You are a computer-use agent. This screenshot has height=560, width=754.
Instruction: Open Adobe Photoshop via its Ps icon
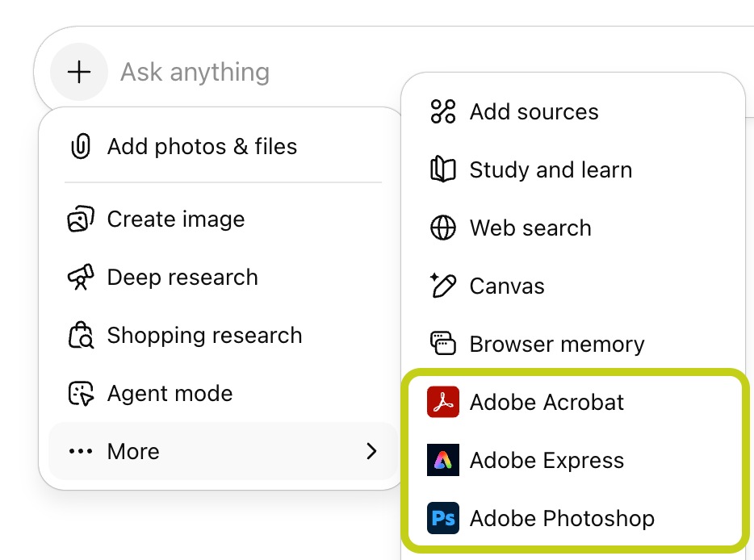point(442,518)
